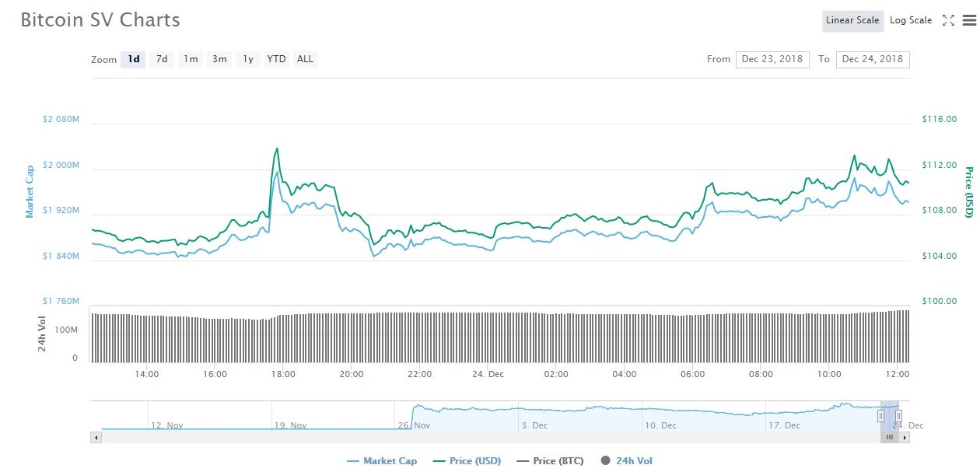Click the $100.00 price axis label
Image resolution: width=980 pixels, height=472 pixels.
pyautogui.click(x=939, y=301)
